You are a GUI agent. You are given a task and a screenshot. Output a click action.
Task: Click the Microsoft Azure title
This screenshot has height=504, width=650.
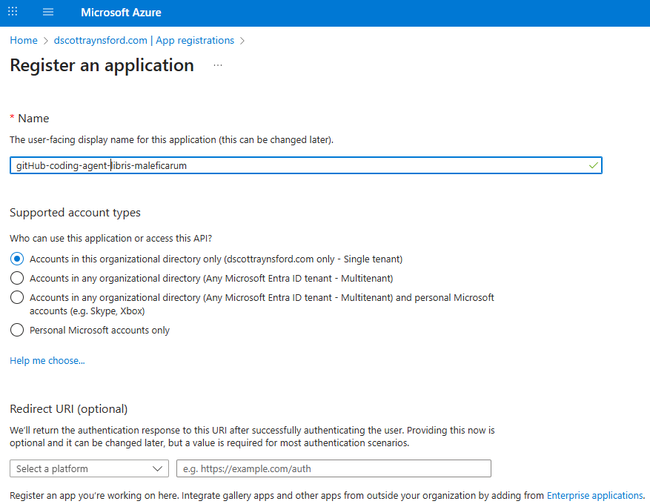click(x=121, y=12)
